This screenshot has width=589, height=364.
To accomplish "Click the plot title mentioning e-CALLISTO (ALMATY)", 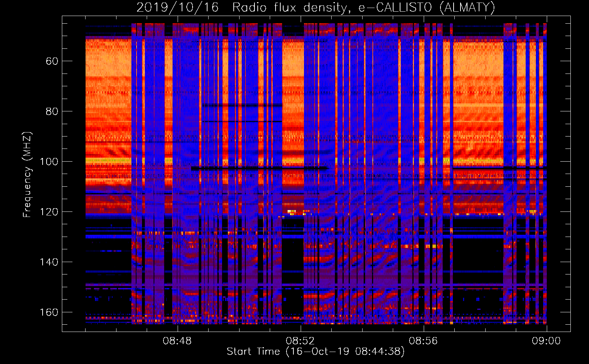I will 316,8.
